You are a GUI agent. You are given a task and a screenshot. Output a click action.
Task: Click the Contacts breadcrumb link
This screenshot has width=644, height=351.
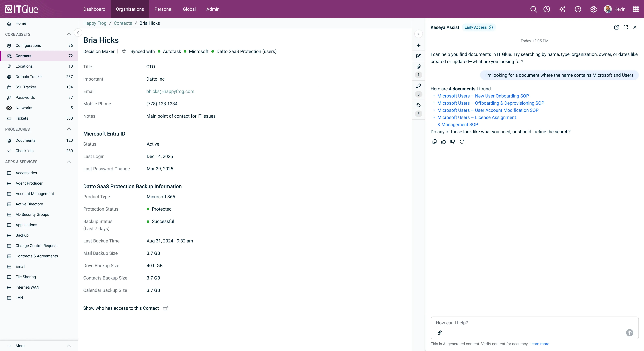click(x=123, y=23)
